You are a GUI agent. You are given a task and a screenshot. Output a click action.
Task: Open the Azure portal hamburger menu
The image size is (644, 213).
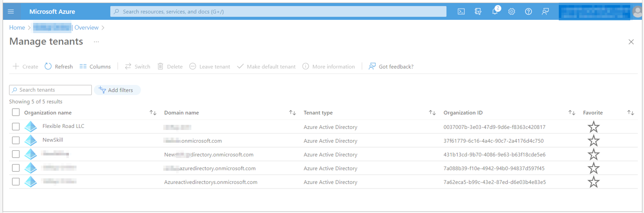click(11, 11)
